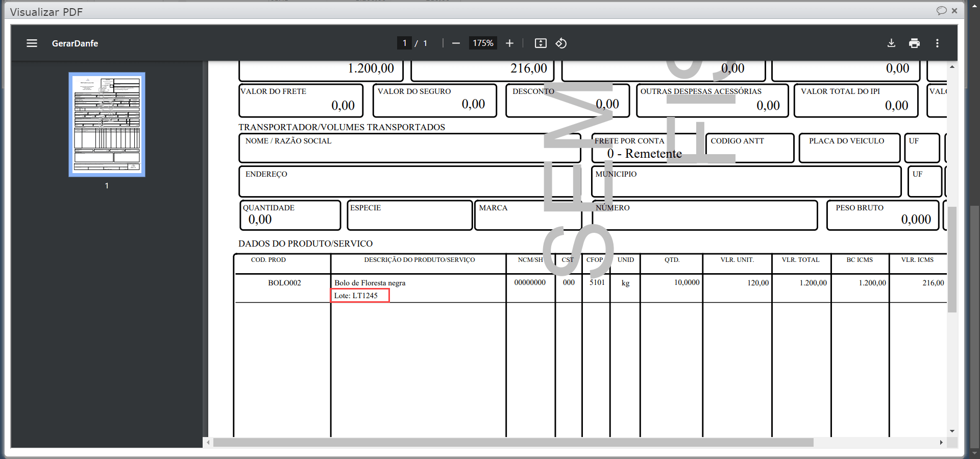Open the more actions three-dot menu
The image size is (980, 459).
tap(937, 43)
